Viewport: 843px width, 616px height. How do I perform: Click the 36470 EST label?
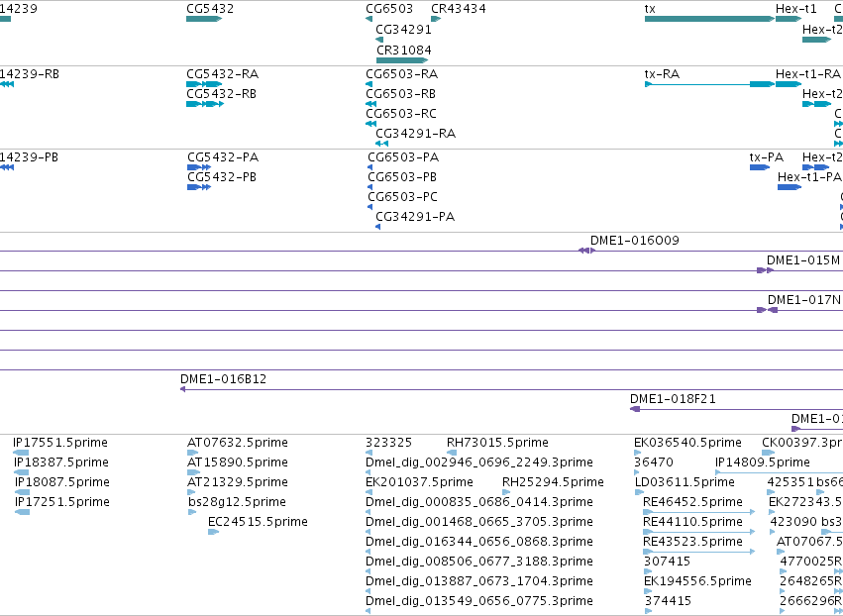point(654,462)
